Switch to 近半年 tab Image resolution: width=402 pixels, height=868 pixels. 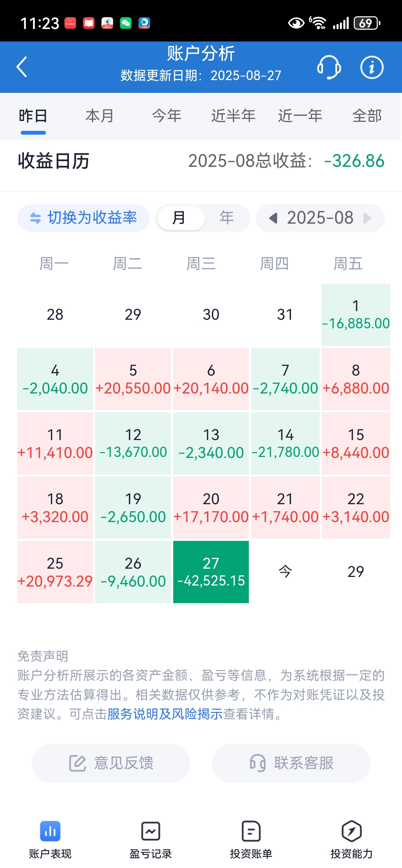point(233,116)
